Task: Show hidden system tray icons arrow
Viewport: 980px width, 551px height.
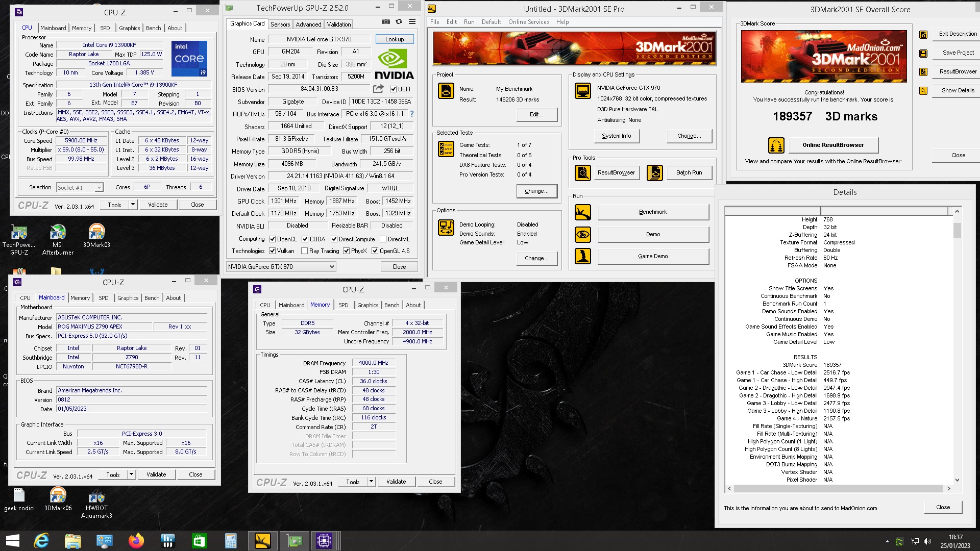Action: [x=887, y=541]
